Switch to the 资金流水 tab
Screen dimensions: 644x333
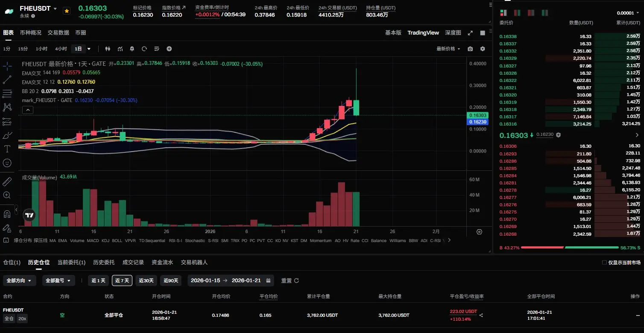pyautogui.click(x=162, y=262)
